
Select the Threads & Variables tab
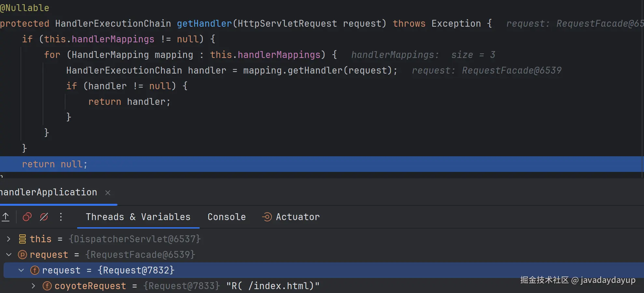[x=138, y=217]
